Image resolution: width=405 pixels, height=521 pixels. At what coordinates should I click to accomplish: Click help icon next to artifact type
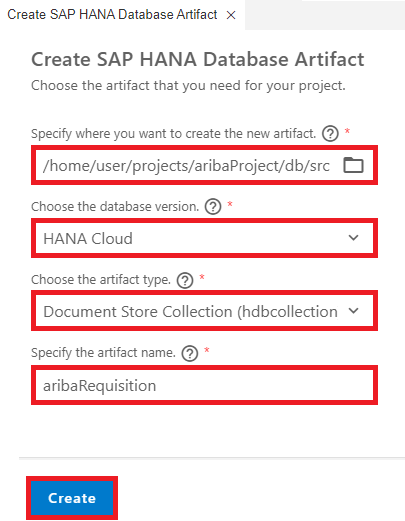185,280
